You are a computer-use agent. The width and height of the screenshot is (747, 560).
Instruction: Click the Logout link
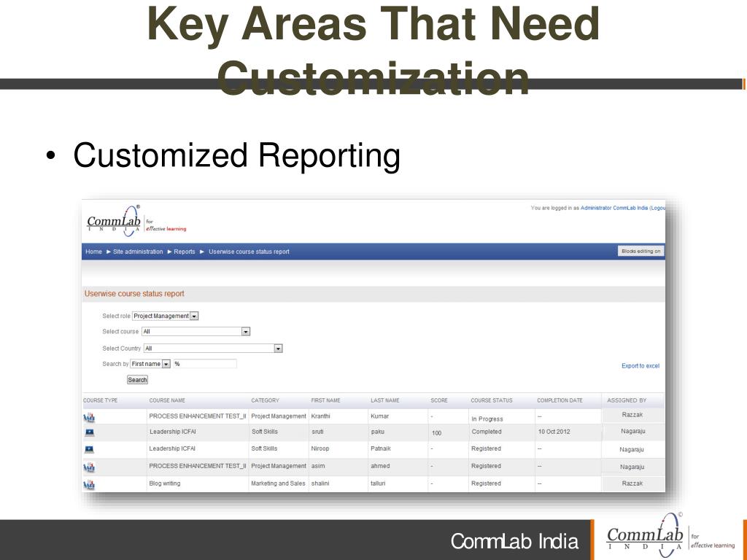coord(658,208)
